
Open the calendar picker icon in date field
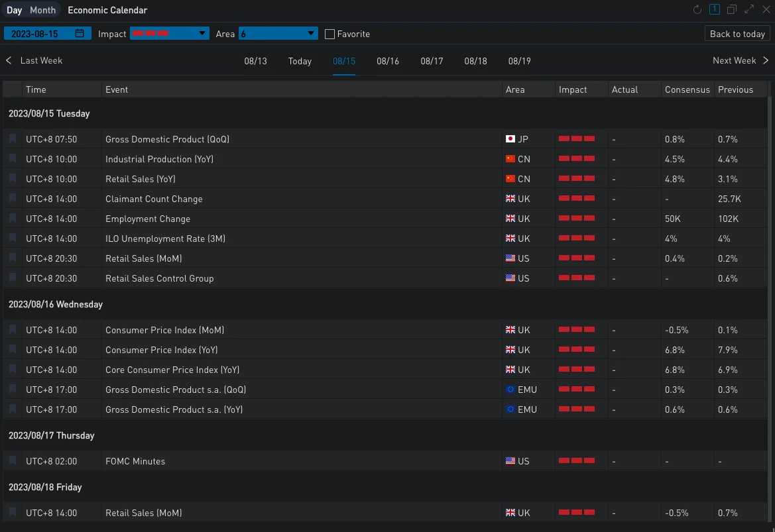coord(80,34)
